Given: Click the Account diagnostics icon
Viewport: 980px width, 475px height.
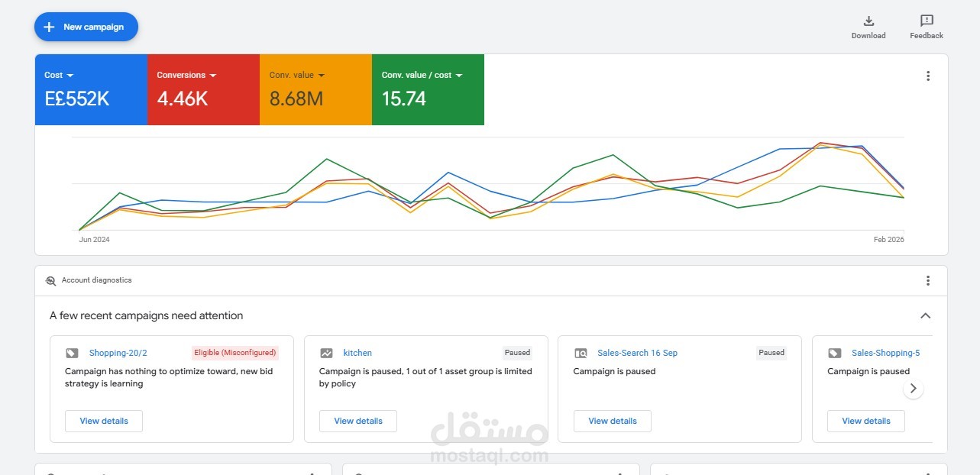Looking at the screenshot, I should click(x=50, y=280).
